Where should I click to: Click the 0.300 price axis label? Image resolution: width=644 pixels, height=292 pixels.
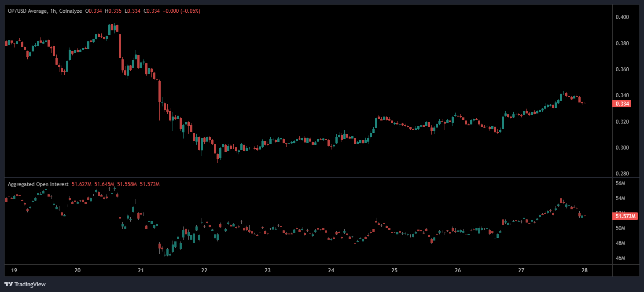coord(622,148)
